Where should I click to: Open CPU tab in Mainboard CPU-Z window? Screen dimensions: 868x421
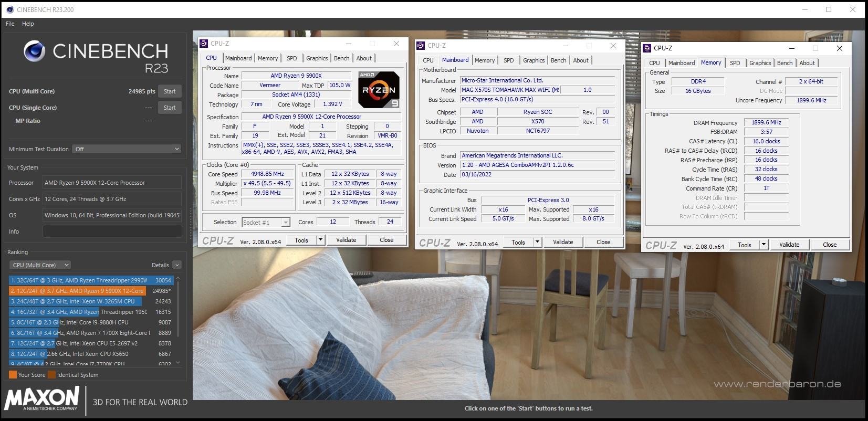pyautogui.click(x=428, y=60)
